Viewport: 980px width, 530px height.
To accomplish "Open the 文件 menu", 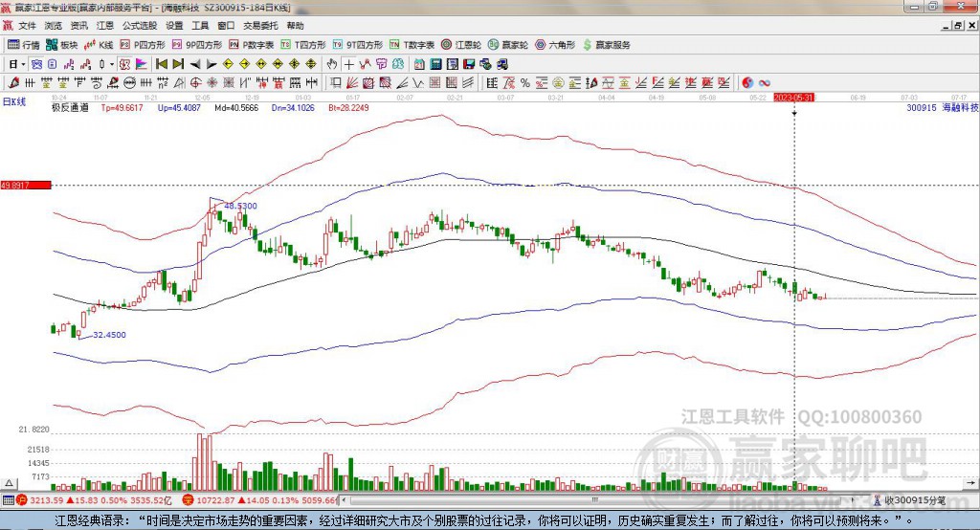I will [28, 26].
